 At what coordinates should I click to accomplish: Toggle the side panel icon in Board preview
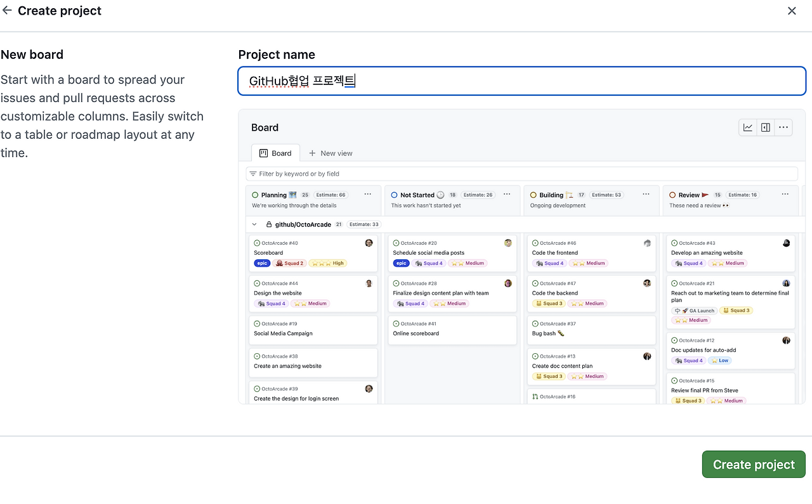(x=766, y=127)
